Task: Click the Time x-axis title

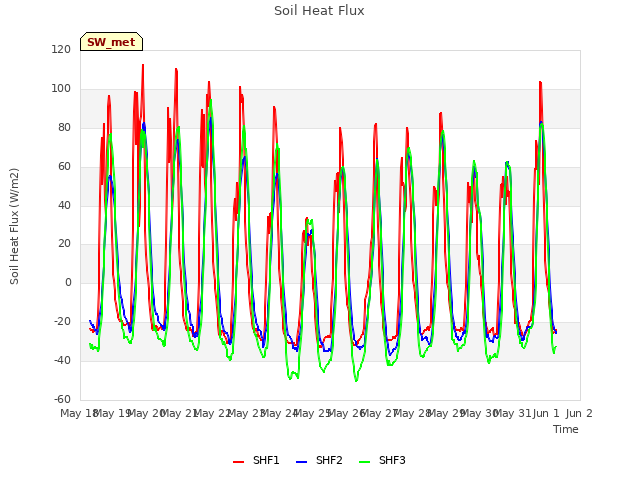Action: (566, 429)
